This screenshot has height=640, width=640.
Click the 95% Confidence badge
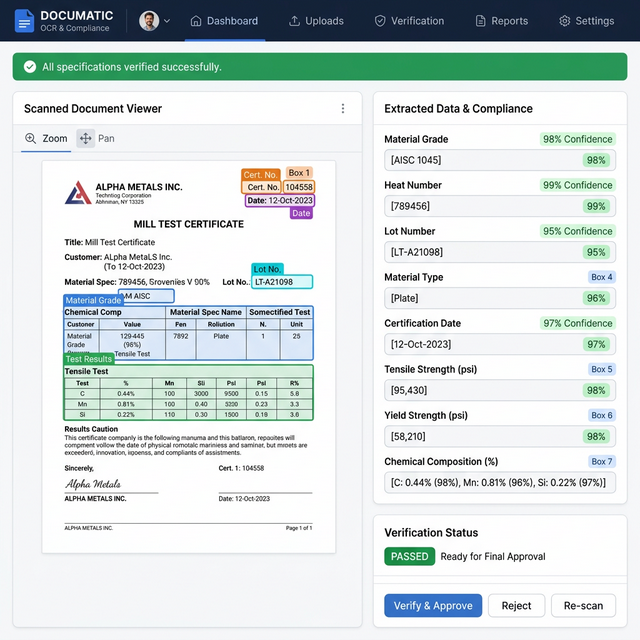(578, 231)
